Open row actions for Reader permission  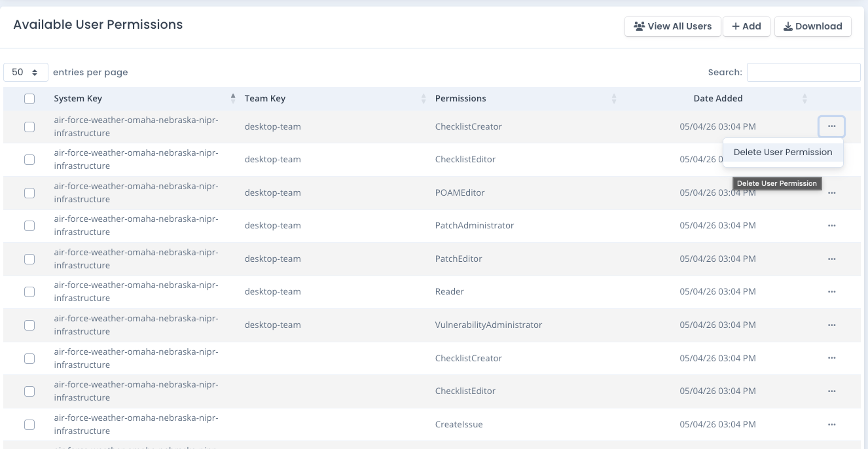click(831, 291)
